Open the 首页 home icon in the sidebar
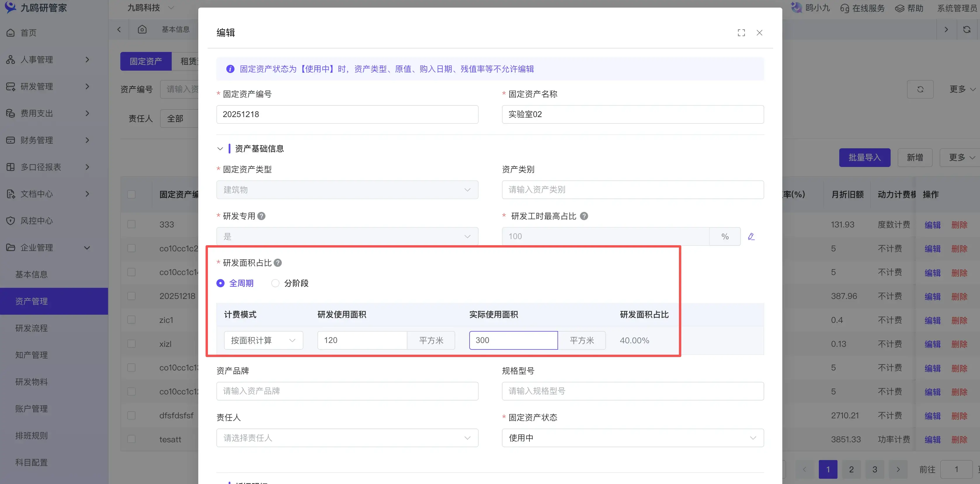Image resolution: width=980 pixels, height=484 pixels. coord(10,32)
